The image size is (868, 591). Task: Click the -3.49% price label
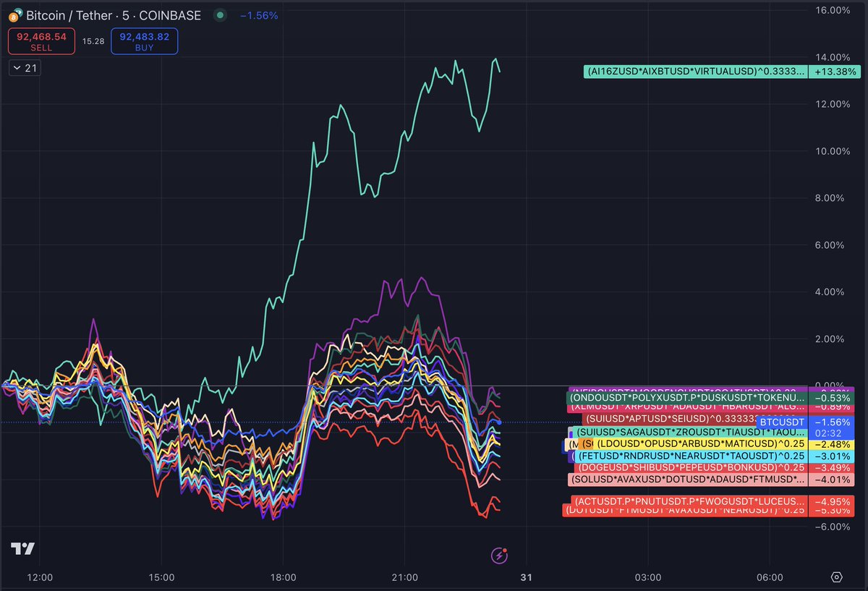(x=833, y=467)
